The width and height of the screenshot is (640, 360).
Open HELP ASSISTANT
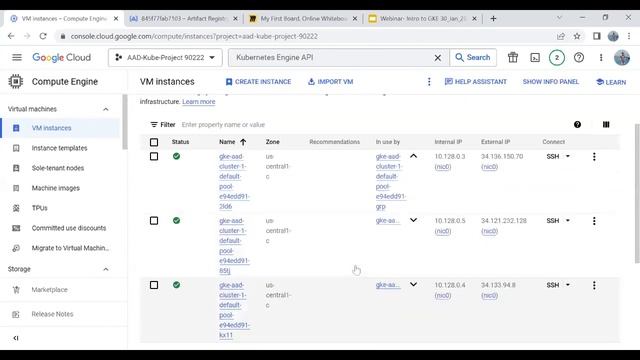[476, 82]
